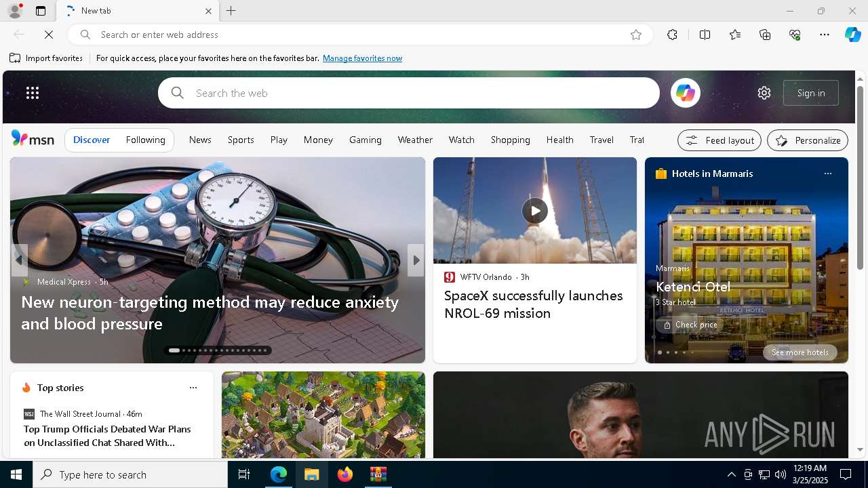Switch to the Following tab
The height and width of the screenshot is (488, 868).
pos(146,140)
